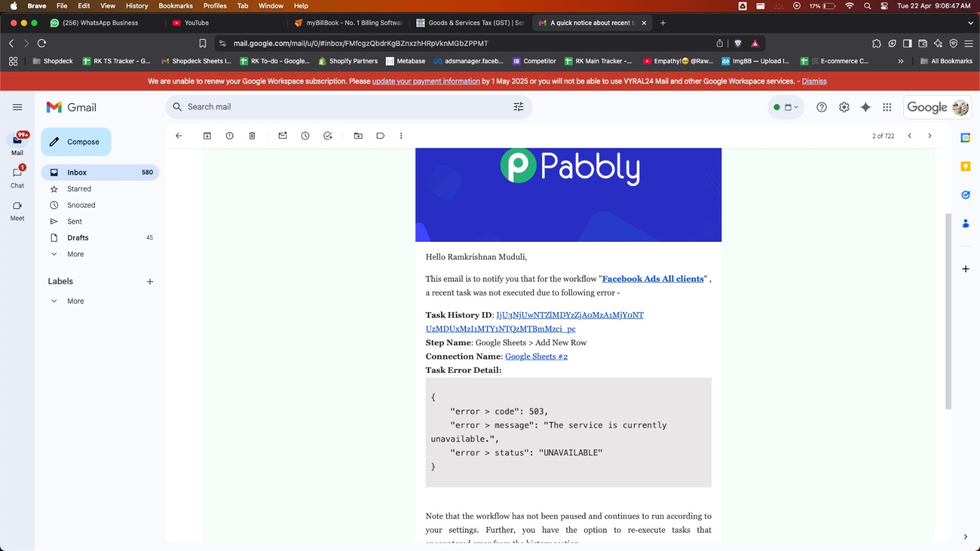Report this email as spam
Image resolution: width=980 pixels, height=551 pixels.
tap(230, 136)
